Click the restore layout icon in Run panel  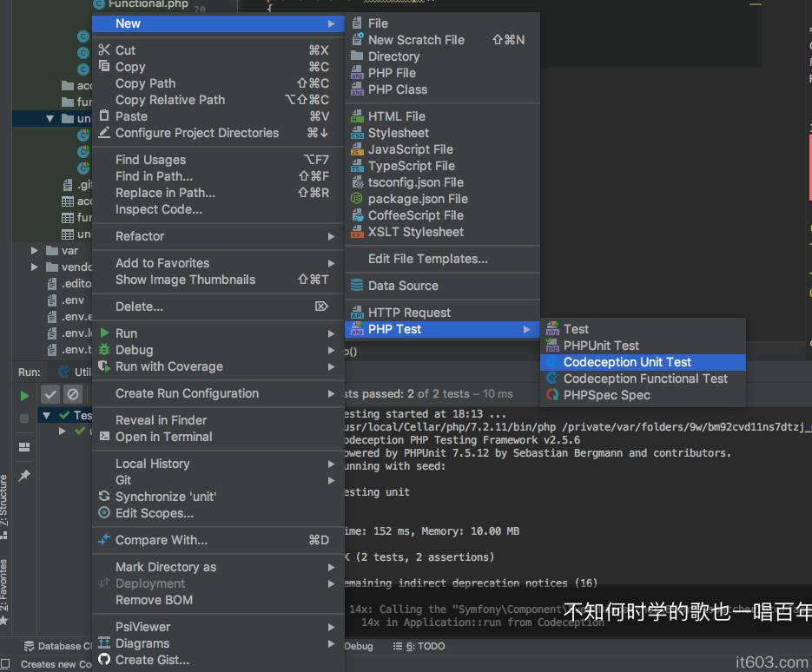(x=24, y=446)
